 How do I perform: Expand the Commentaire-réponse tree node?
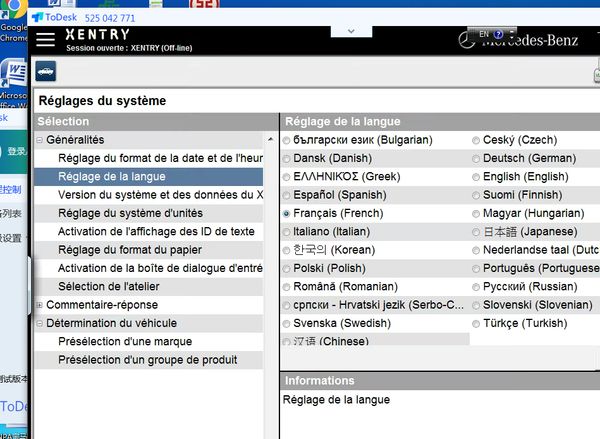(x=39, y=305)
